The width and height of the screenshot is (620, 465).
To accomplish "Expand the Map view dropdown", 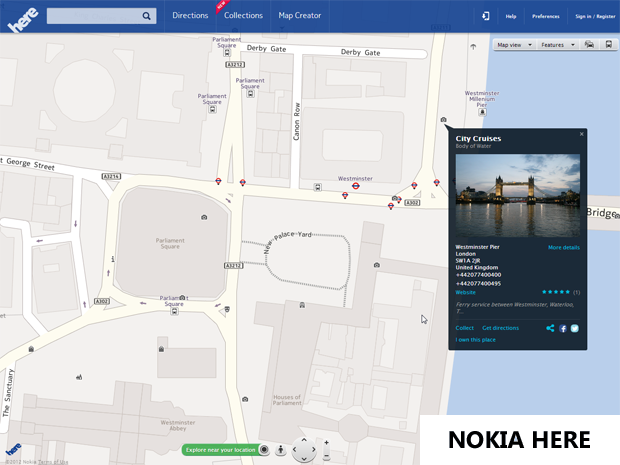I will [515, 45].
